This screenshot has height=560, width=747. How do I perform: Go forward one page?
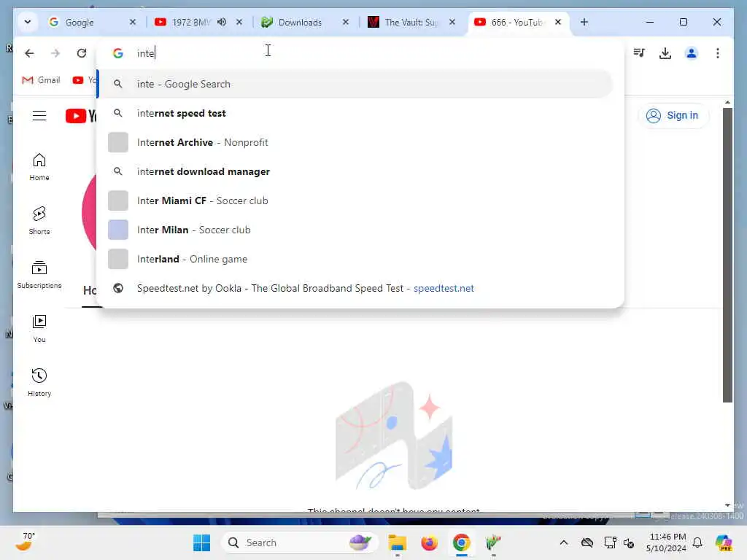point(55,52)
